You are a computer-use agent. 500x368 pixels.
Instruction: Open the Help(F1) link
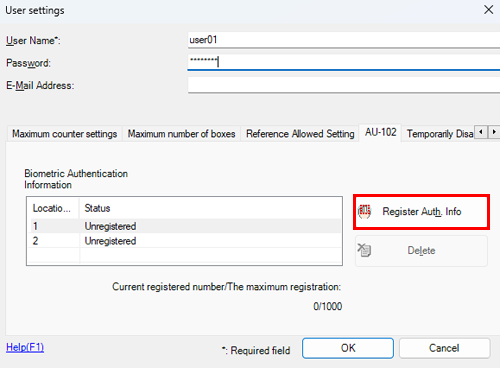coord(25,347)
